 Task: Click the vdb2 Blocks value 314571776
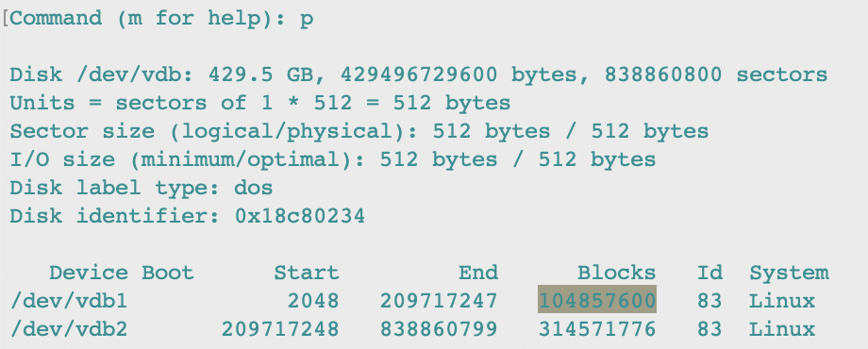[597, 329]
